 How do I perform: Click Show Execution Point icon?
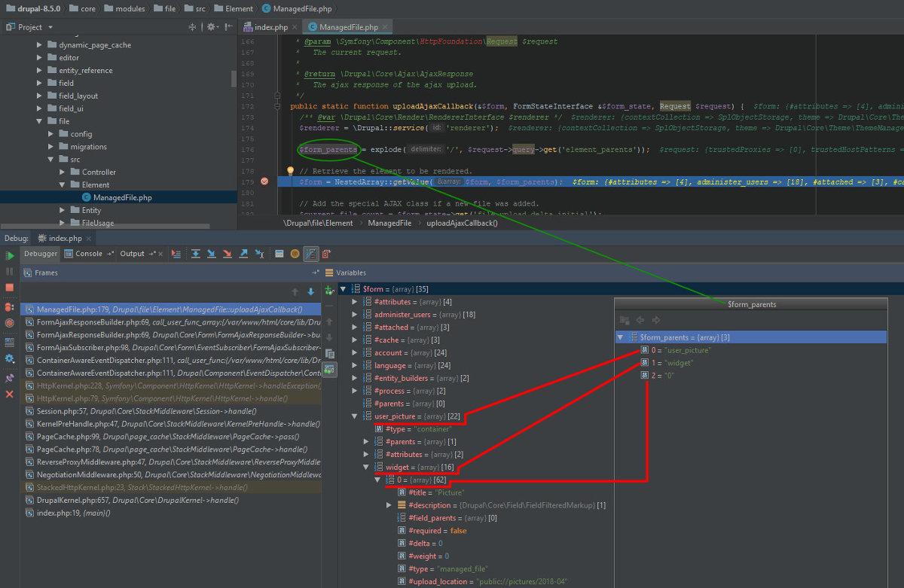[176, 254]
